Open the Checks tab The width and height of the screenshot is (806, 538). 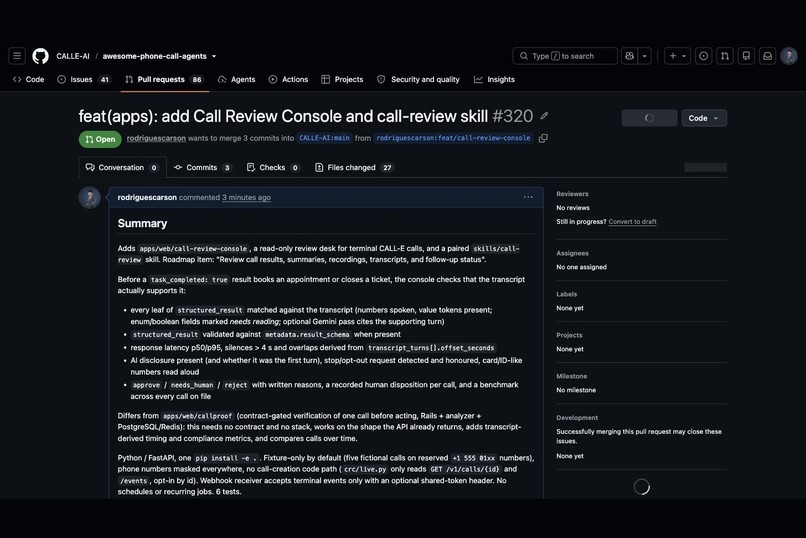tap(273, 168)
